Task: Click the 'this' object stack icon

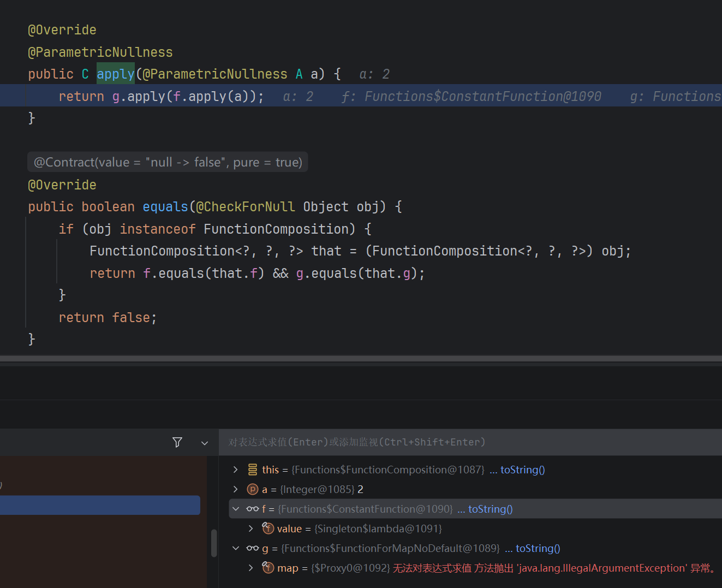Action: pyautogui.click(x=253, y=470)
